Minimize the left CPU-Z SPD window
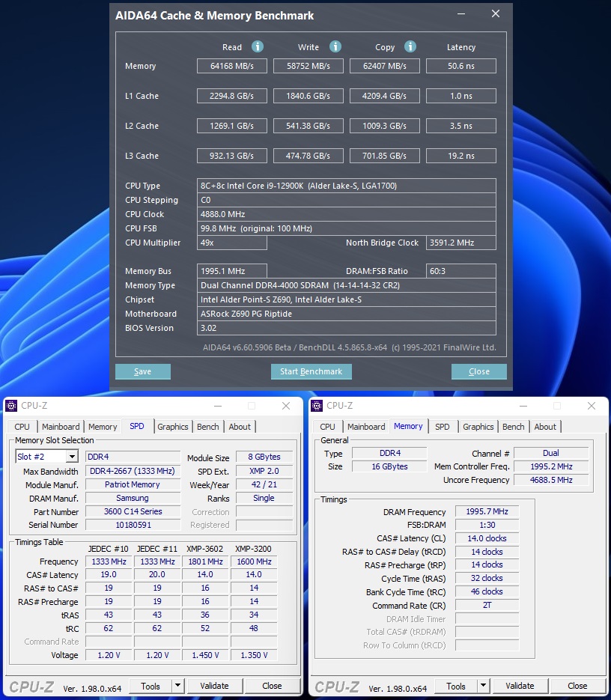Screen dimensions: 611x700 (x=218, y=406)
